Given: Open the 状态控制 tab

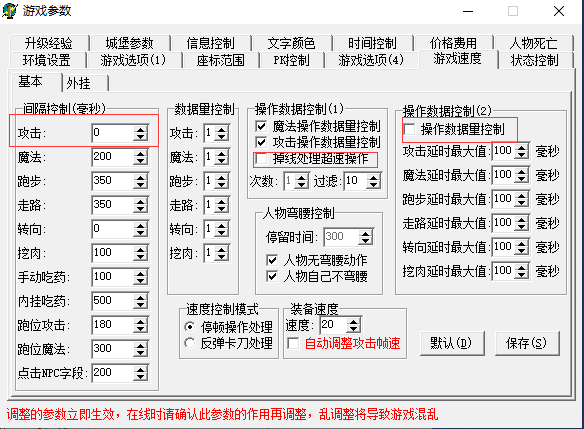Looking at the screenshot, I should (x=535, y=60).
